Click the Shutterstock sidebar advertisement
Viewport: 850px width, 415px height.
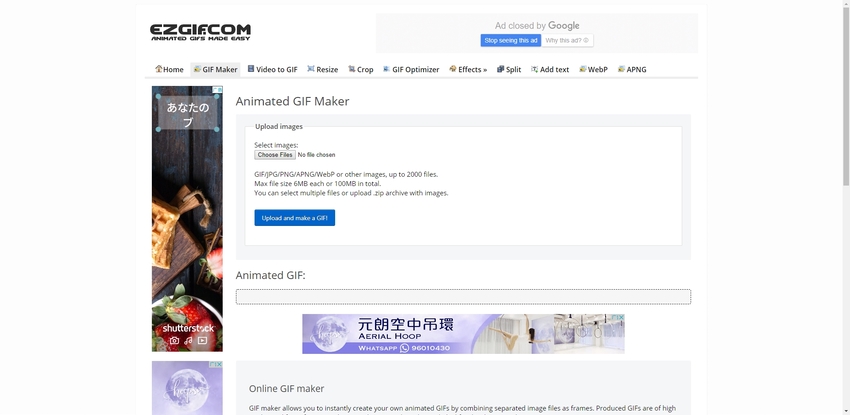[187, 218]
